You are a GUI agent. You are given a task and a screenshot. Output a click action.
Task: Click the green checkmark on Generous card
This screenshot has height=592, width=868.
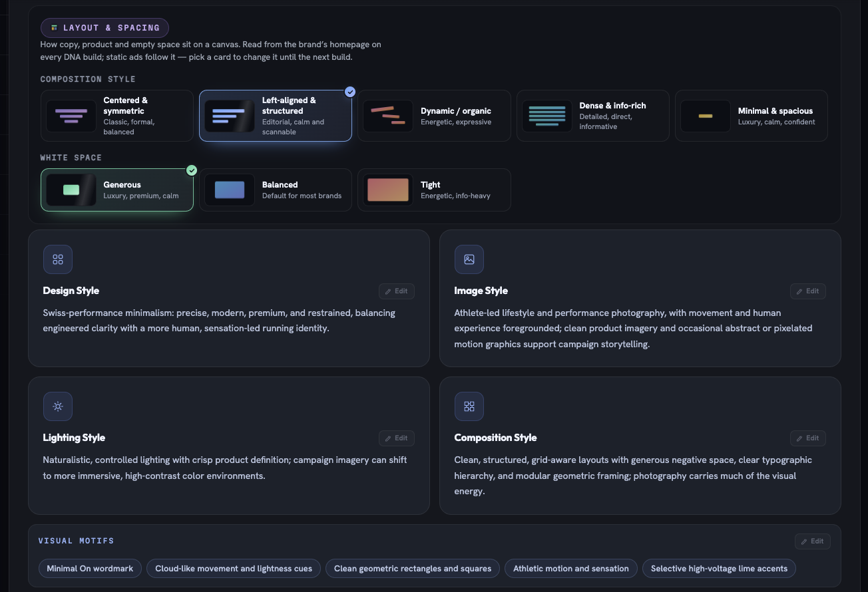click(192, 170)
